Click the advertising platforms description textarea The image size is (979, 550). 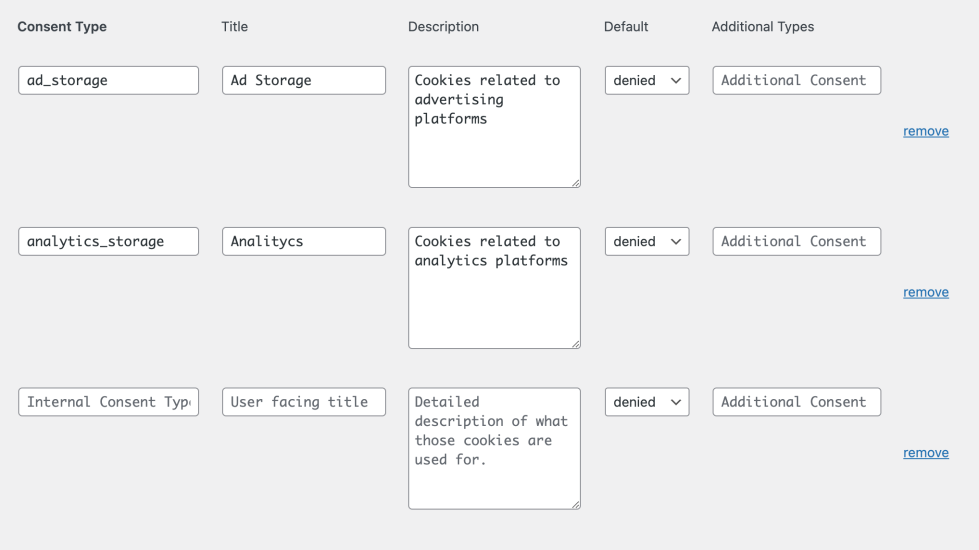[494, 127]
